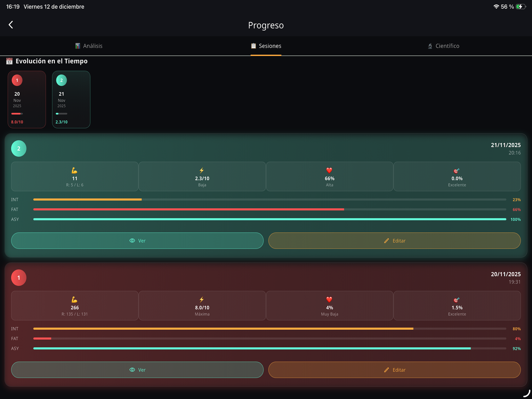The image size is (532, 399).
Task: Open the 66% Alta fatigue tile
Action: coord(330,176)
